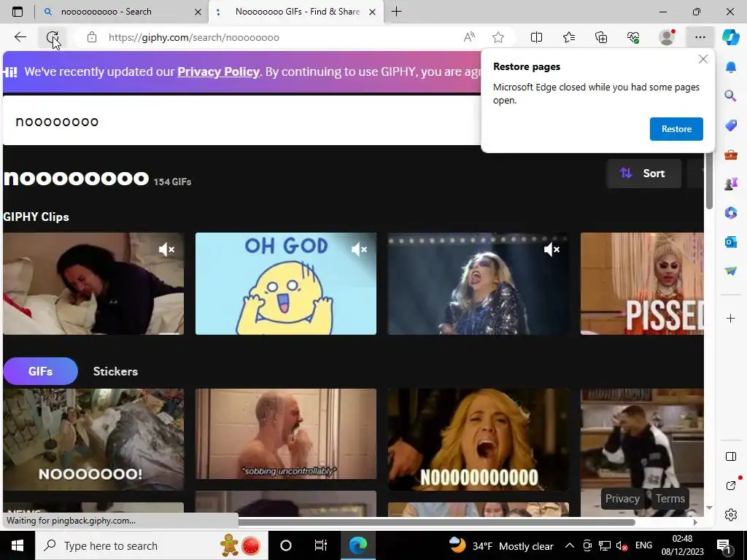Open Games chess icon in sidebar
The image size is (747, 560).
pos(731,183)
